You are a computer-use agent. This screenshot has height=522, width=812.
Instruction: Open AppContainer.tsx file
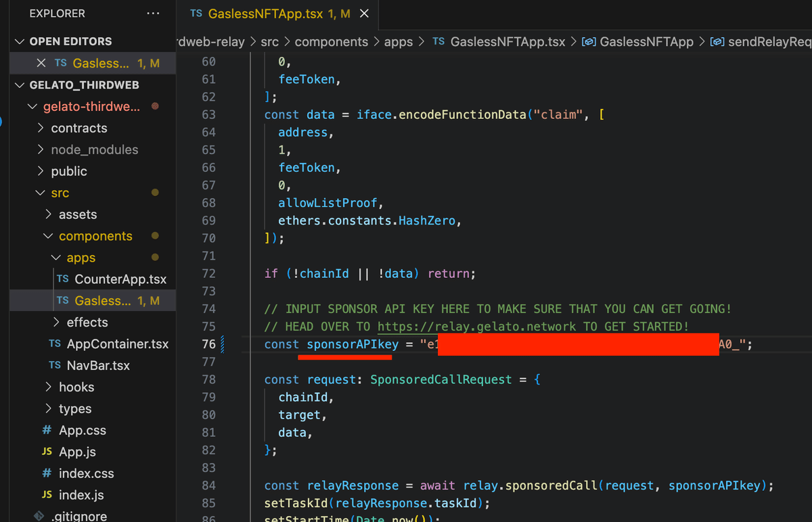click(x=118, y=344)
